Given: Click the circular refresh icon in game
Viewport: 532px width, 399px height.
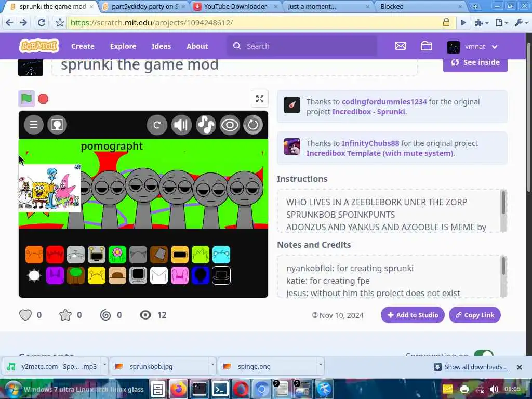Looking at the screenshot, I should click(253, 125).
